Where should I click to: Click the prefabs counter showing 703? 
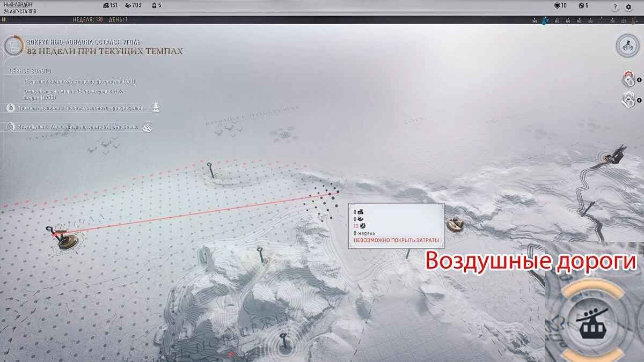pos(133,5)
